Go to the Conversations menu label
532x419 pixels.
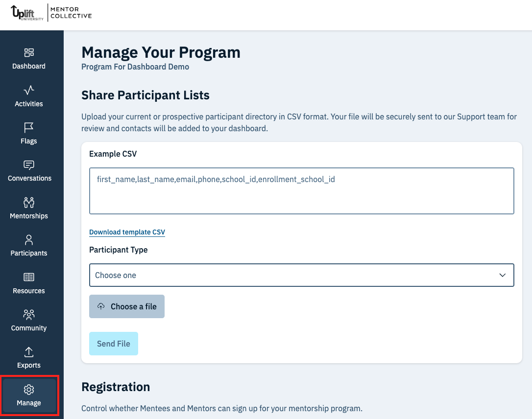tap(29, 178)
